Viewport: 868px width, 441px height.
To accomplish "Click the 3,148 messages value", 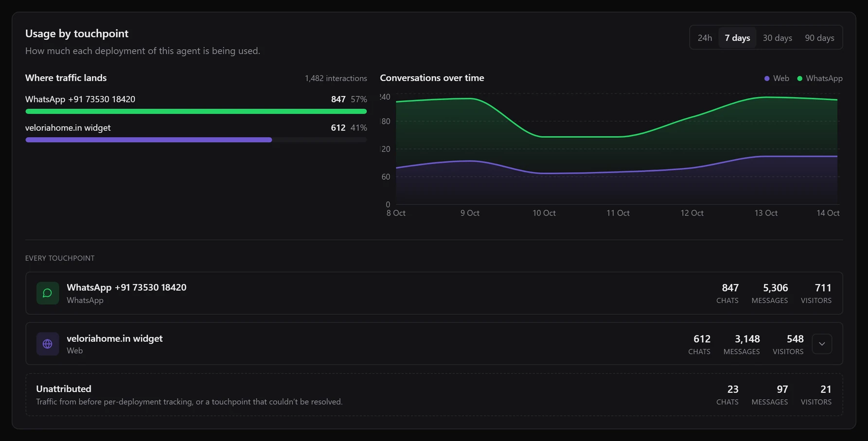I will (747, 339).
